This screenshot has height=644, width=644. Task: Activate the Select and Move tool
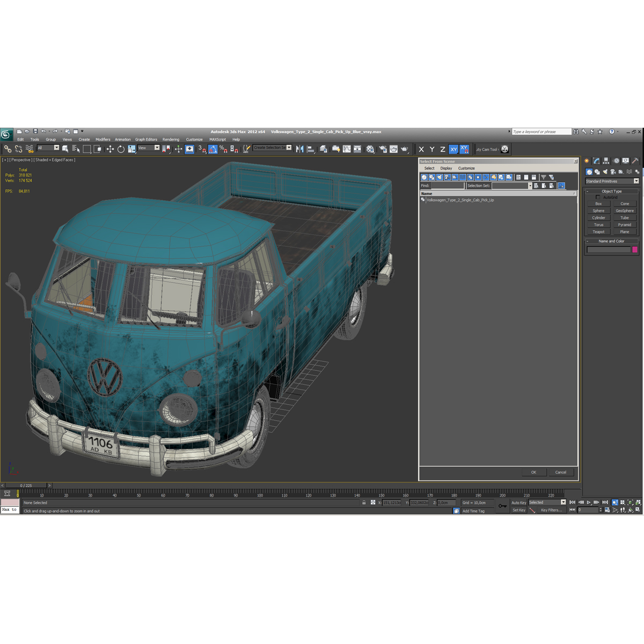(110, 149)
